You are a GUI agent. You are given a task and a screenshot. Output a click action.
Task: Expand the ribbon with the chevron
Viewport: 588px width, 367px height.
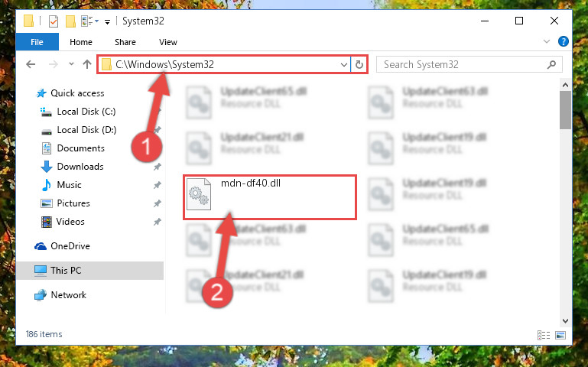click(547, 41)
